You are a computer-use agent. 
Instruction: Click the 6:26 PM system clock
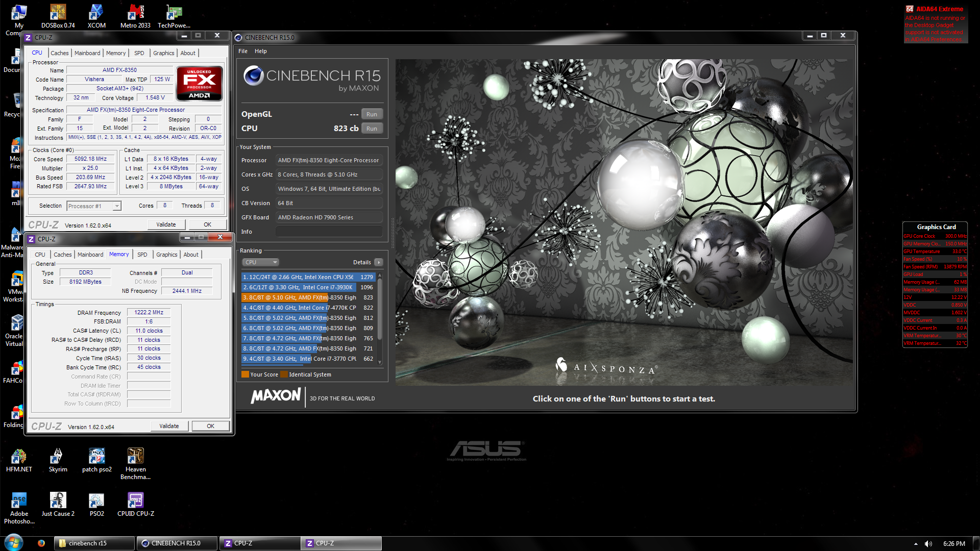[x=953, y=544]
